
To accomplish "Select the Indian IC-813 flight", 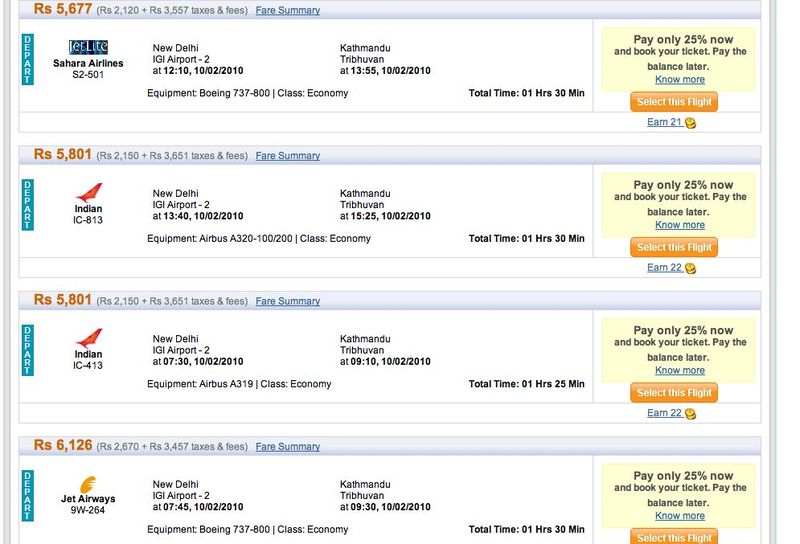I will tap(674, 248).
